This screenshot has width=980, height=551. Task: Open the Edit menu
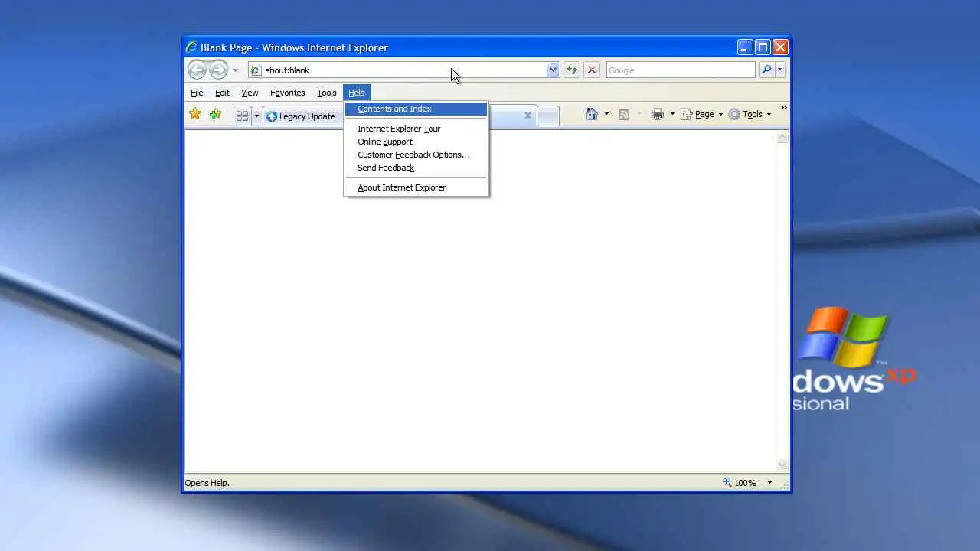pos(222,93)
